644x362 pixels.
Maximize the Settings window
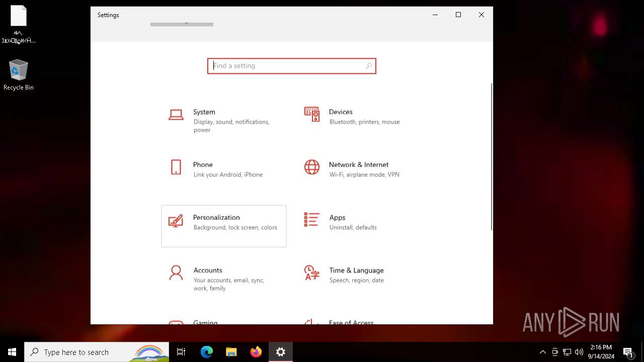coord(458,15)
